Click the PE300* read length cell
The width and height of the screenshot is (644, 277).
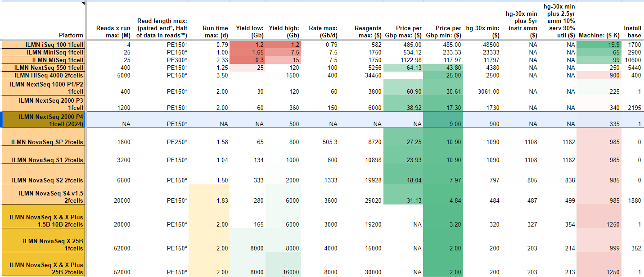point(160,60)
